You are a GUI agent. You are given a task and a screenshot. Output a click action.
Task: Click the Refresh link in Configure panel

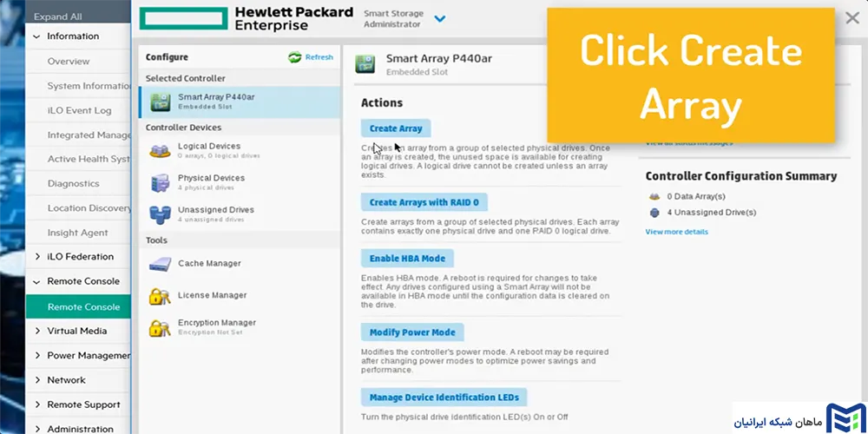[x=319, y=57]
